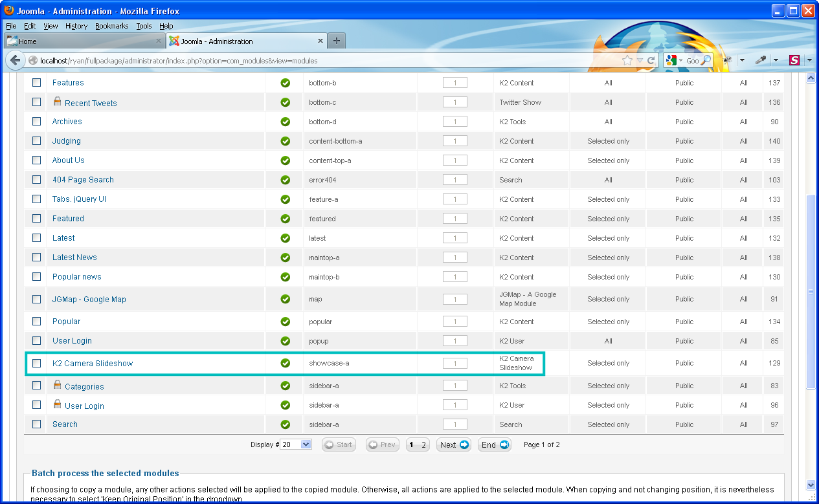Click the ordering field for Popular module
This screenshot has height=504, width=819.
click(x=454, y=322)
